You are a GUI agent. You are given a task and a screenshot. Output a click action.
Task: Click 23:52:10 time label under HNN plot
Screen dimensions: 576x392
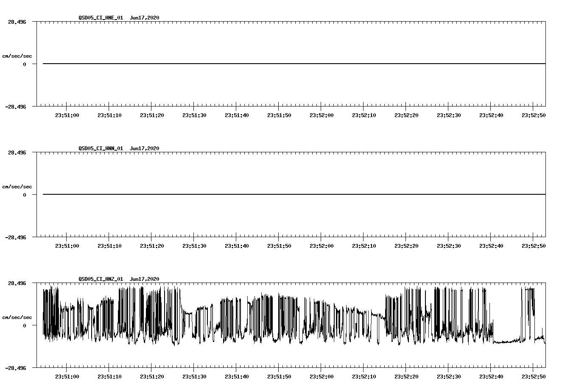click(364, 246)
